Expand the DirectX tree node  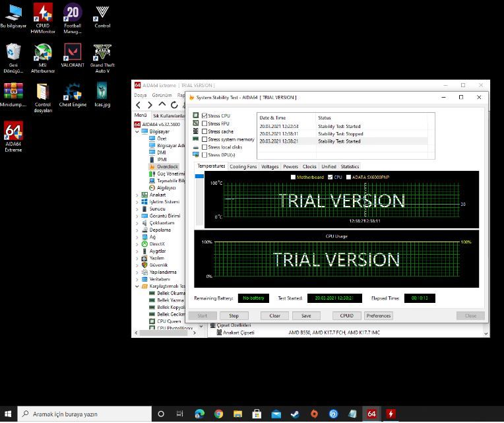(137, 244)
